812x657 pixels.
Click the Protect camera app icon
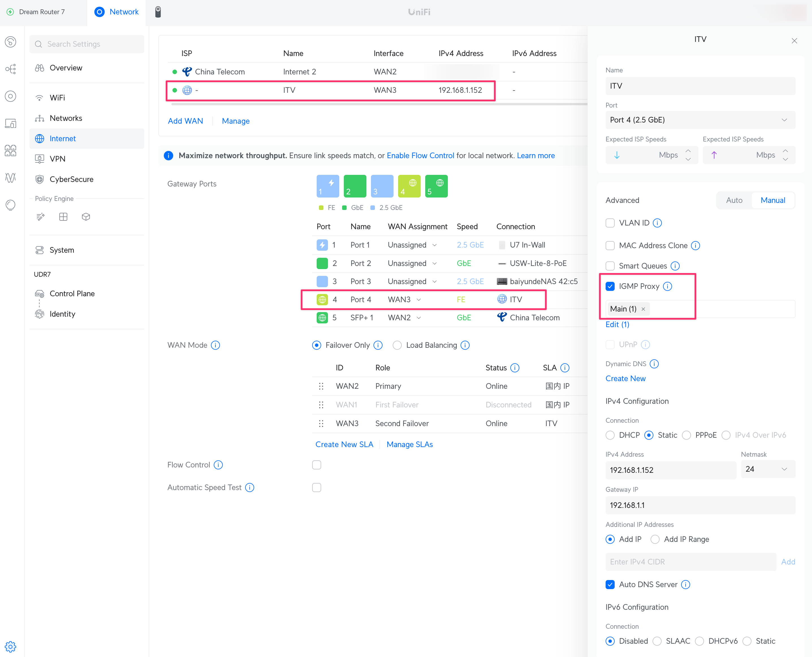(158, 12)
